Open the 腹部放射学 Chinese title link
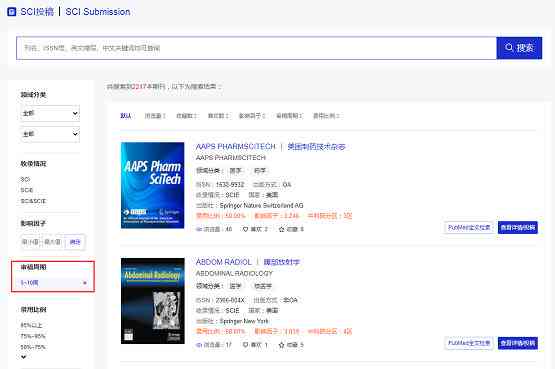The image size is (555, 369). point(282,262)
